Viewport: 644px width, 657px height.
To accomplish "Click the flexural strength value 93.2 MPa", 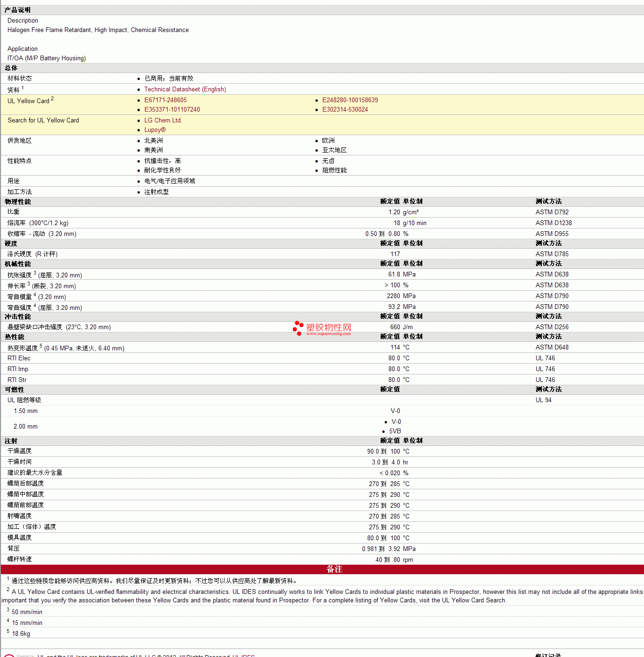I will [x=402, y=307].
